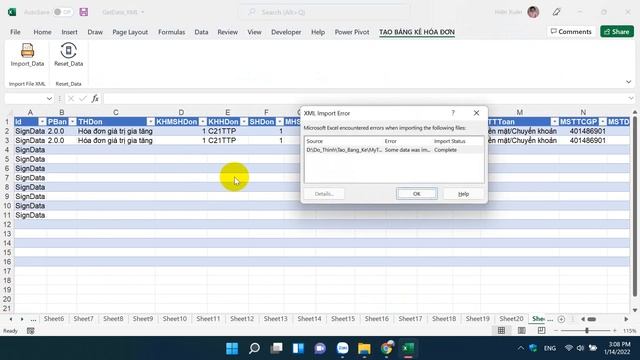This screenshot has height=360, width=640.
Task: Open the KHMSHDon column filter dropdown
Action: [x=202, y=122]
